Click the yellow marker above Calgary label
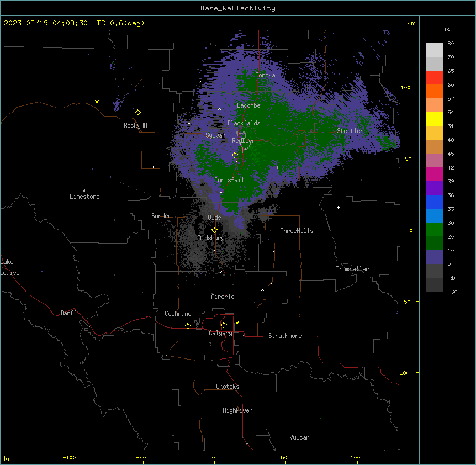476x465 pixels. (x=224, y=325)
